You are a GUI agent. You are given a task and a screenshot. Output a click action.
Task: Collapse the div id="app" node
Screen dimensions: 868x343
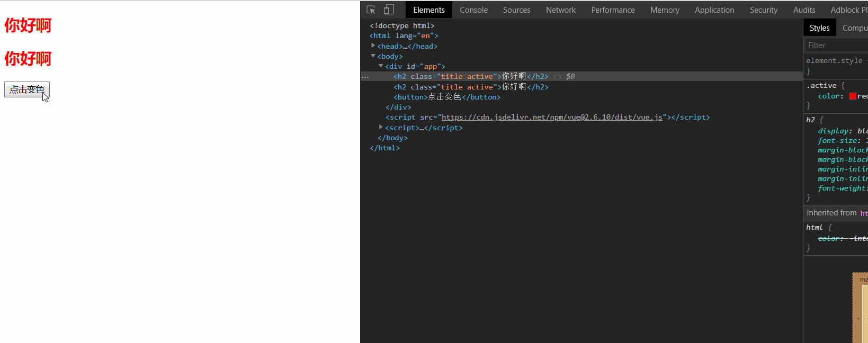(381, 66)
